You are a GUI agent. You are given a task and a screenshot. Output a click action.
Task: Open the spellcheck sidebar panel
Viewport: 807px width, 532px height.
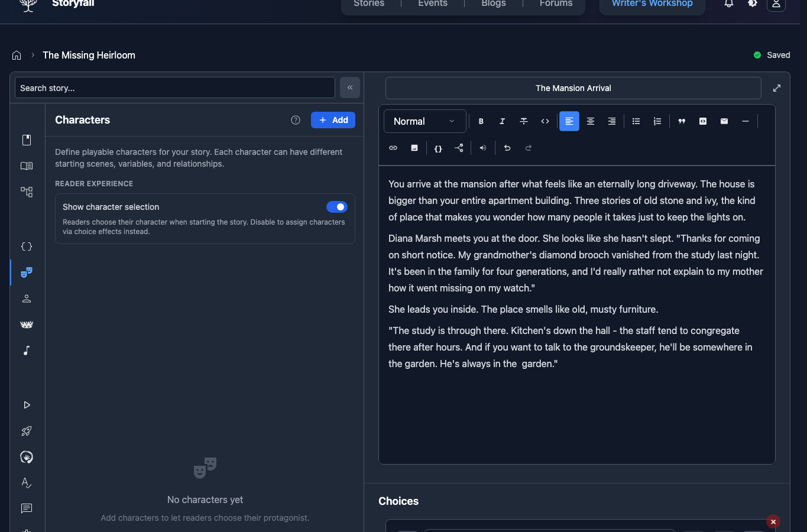pos(26,482)
